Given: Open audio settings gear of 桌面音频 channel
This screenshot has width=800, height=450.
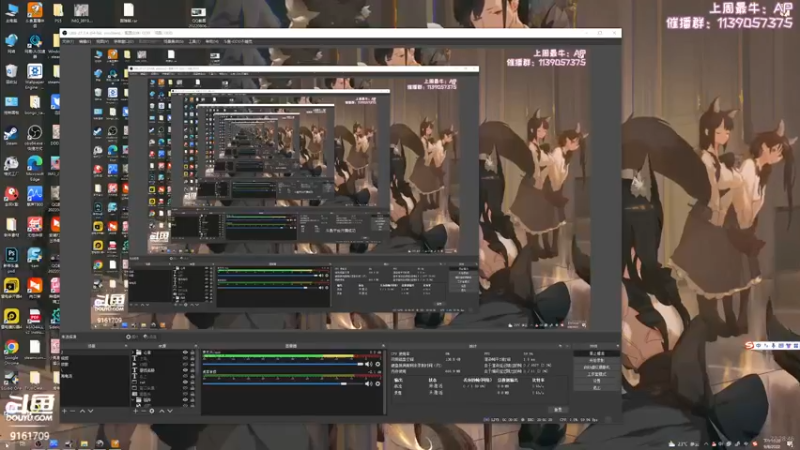Looking at the screenshot, I should [378, 384].
